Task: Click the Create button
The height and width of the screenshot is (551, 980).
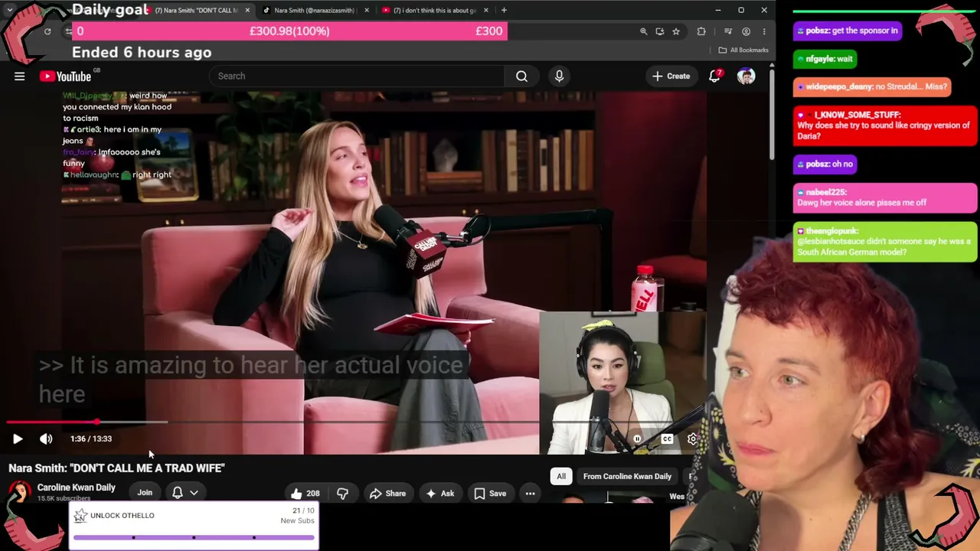Action: pyautogui.click(x=671, y=76)
